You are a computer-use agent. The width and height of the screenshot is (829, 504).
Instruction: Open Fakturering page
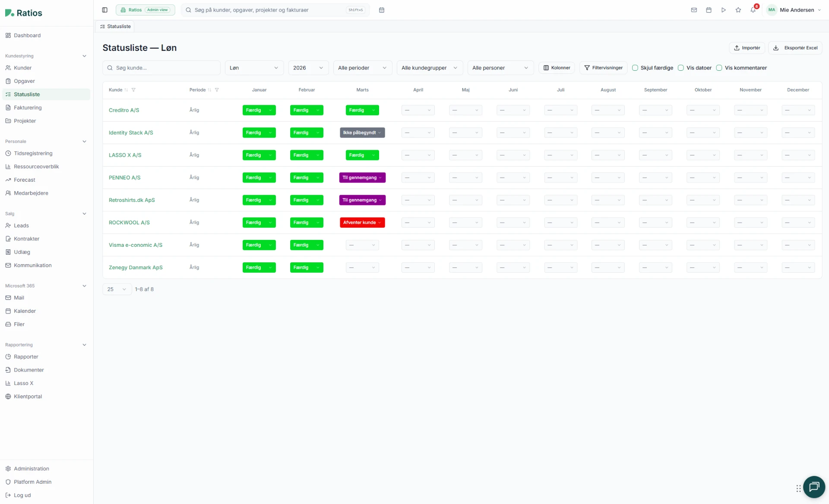[46, 107]
